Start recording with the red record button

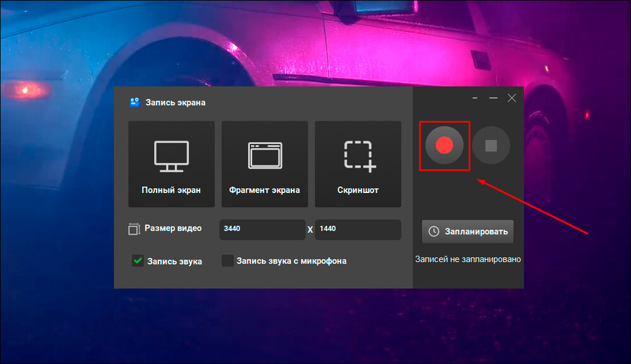444,145
